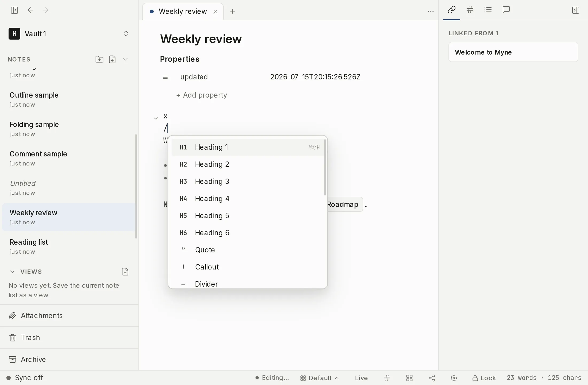Close the Weekly review tab
Image resolution: width=588 pixels, height=385 pixels.
pyautogui.click(x=215, y=11)
